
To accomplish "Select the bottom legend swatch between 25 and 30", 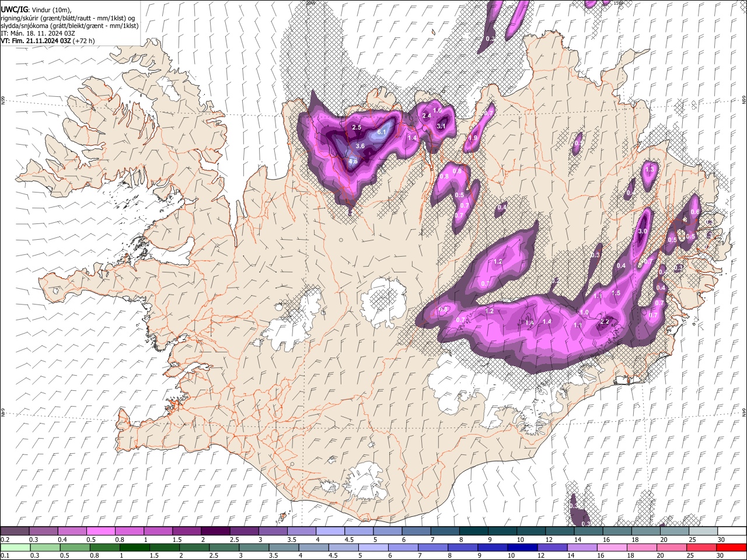I will 701,548.
